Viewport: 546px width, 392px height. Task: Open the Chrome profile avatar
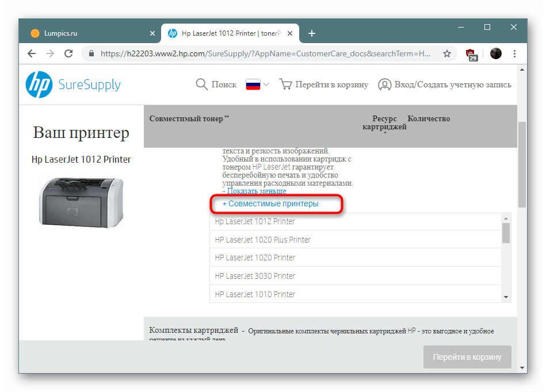(x=495, y=53)
